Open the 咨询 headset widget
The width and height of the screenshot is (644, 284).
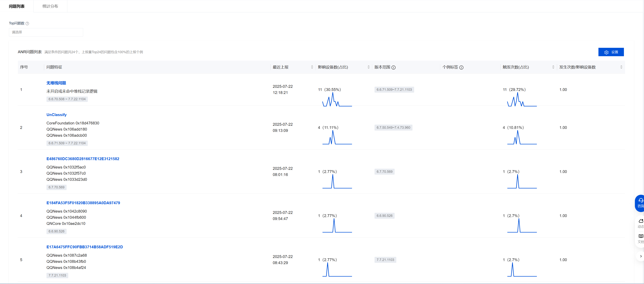pos(640,203)
